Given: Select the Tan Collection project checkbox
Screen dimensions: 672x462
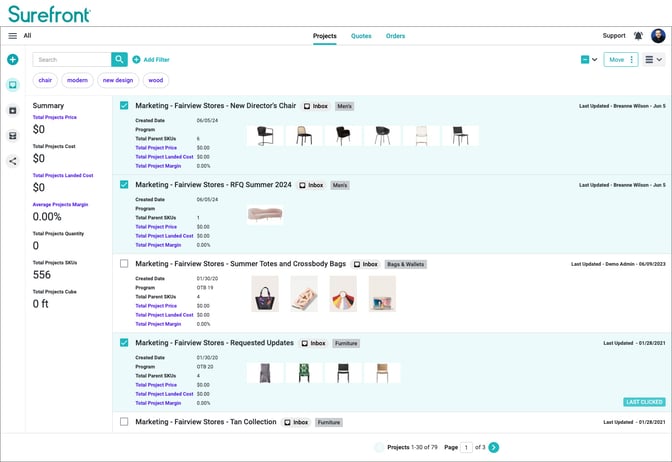Looking at the screenshot, I should click(x=124, y=422).
